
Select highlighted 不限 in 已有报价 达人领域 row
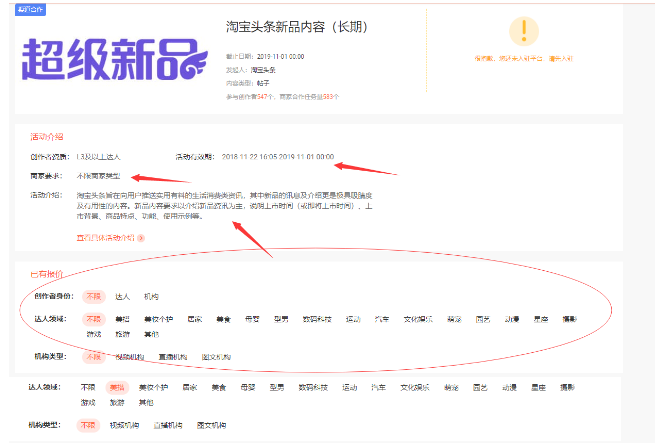(x=94, y=319)
